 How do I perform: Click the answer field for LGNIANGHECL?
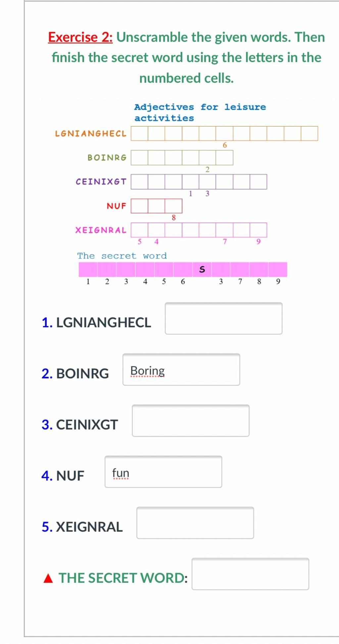tap(223, 318)
